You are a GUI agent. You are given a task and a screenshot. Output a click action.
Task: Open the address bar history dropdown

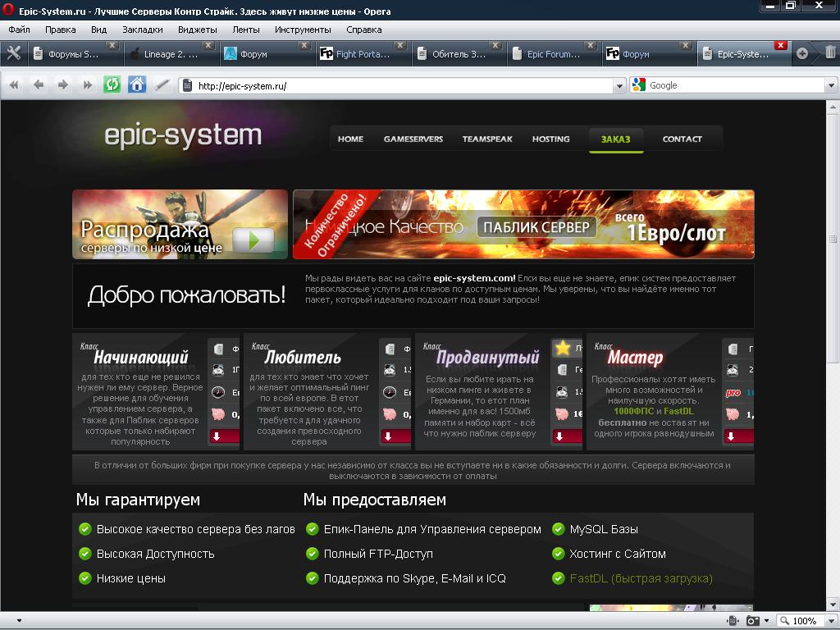coord(620,85)
